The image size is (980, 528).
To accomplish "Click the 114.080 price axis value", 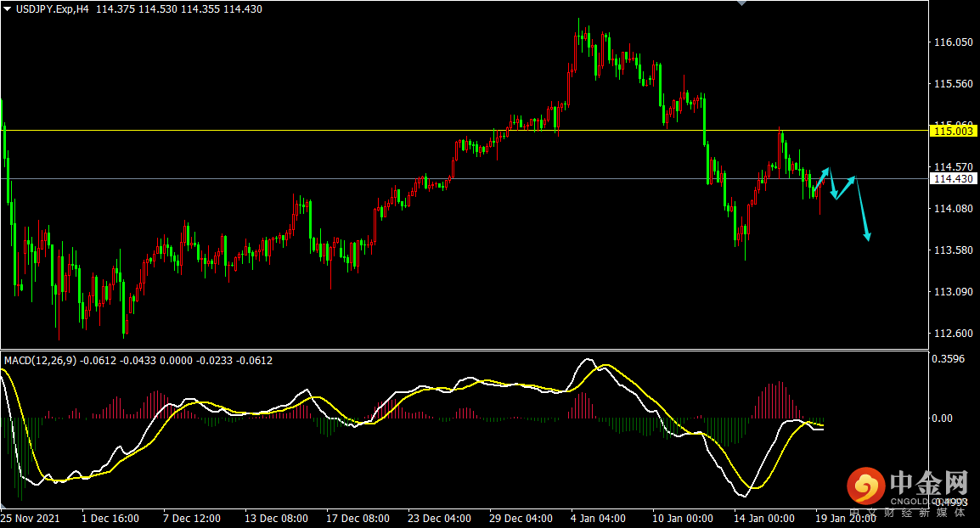I will 953,208.
